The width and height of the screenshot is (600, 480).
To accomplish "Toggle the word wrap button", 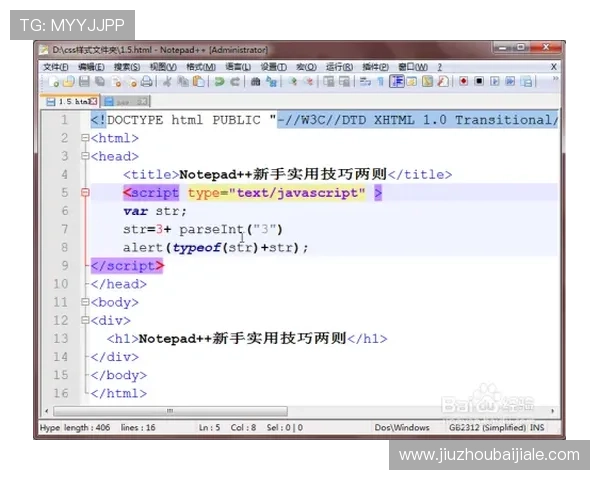I will click(365, 82).
